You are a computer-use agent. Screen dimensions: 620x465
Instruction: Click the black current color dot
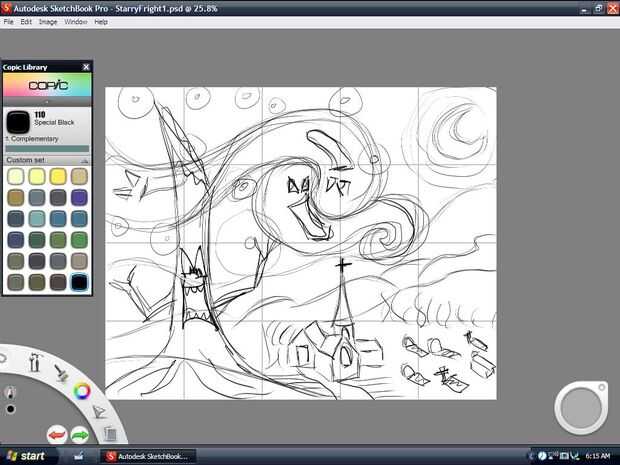[x=11, y=409]
